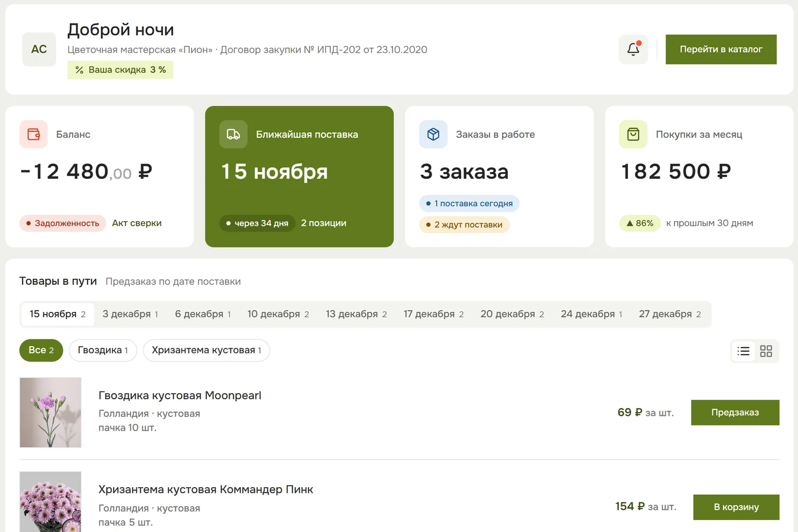Click the 1 поставка сегодня badge
Image resolution: width=798 pixels, height=532 pixels.
tap(469, 203)
